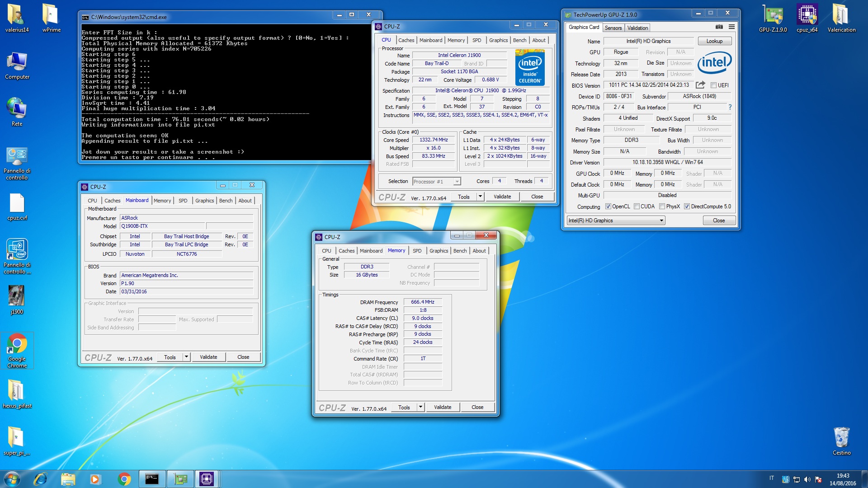Click Close button in GPU-Z
The width and height of the screenshot is (868, 488).
coord(719,221)
